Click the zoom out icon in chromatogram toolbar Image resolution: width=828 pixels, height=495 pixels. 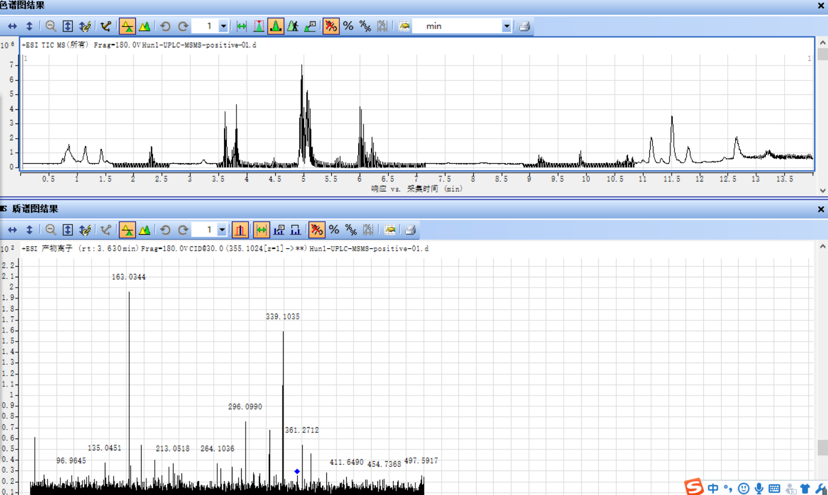tap(50, 26)
